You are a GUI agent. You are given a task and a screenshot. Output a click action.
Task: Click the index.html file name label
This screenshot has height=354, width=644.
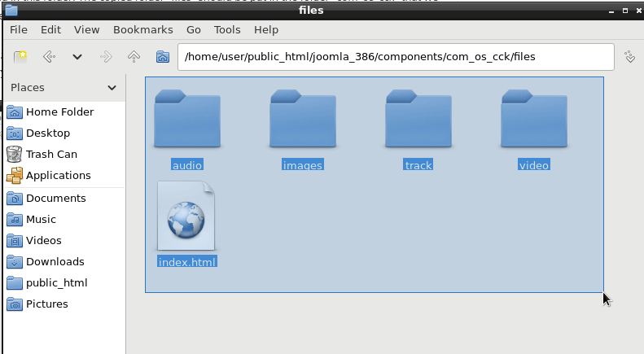[x=187, y=261]
